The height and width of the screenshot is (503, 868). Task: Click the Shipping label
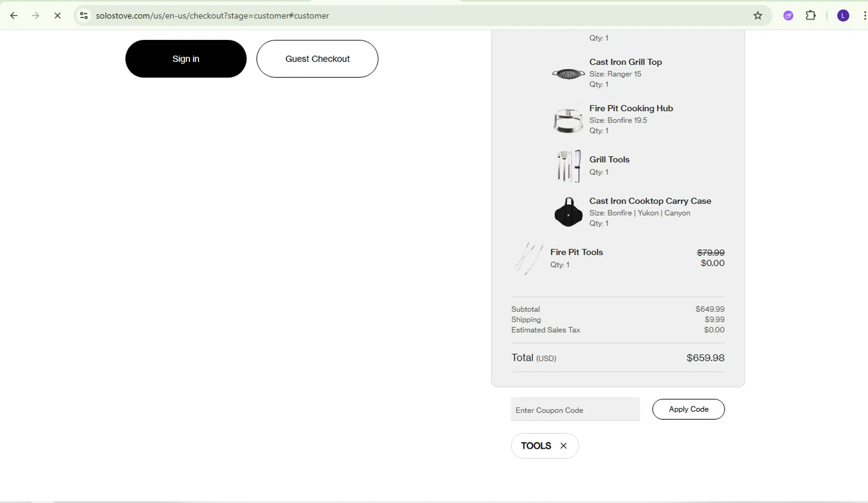click(526, 320)
